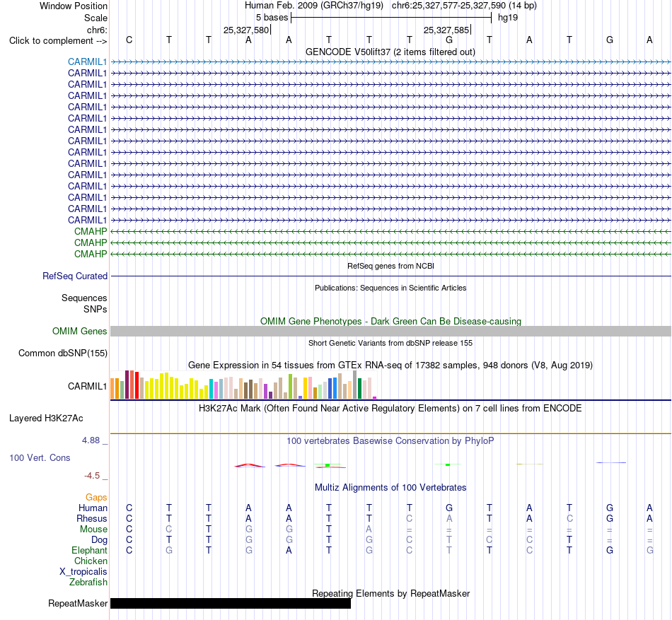Click the RepeatMasker track label
The image size is (672, 620).
[x=78, y=603]
